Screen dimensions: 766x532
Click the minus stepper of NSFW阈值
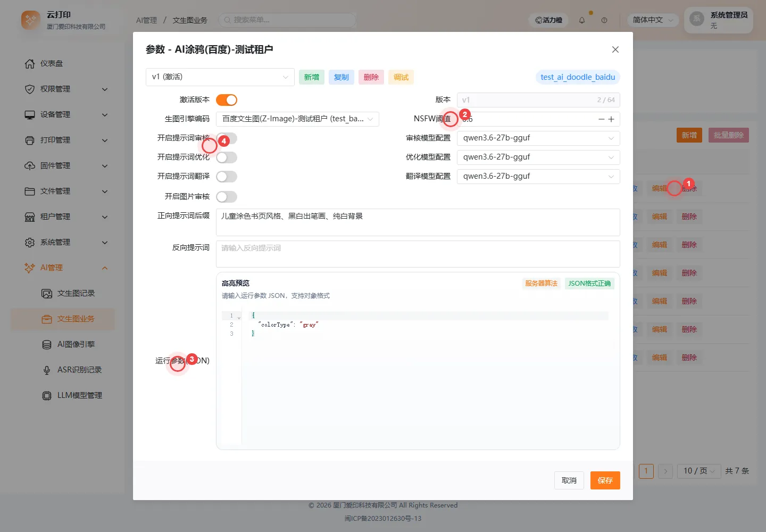pyautogui.click(x=601, y=119)
